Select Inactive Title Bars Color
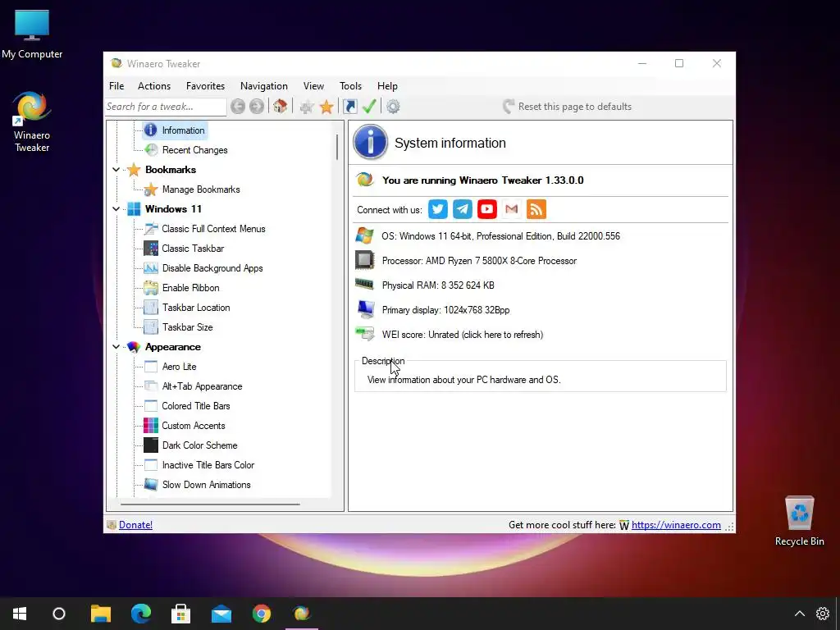Viewport: 840px width, 630px height. tap(208, 465)
